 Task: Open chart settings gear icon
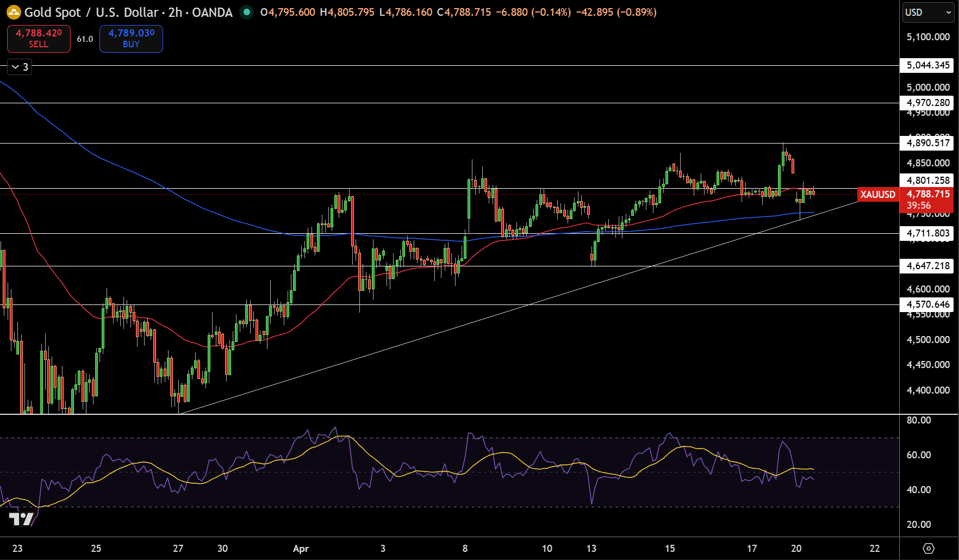click(x=929, y=548)
